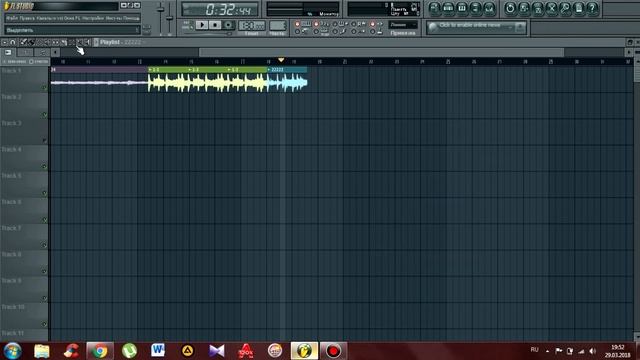Expand the online news panel arrow
The image size is (640, 360).
pyautogui.click(x=520, y=27)
